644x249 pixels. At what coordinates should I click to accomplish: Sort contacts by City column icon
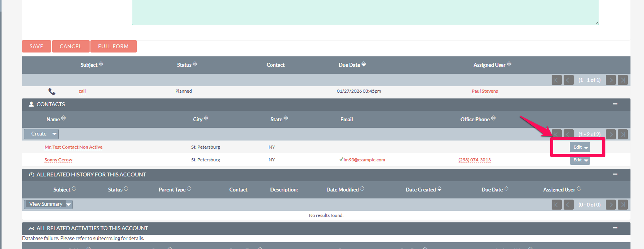tap(206, 119)
